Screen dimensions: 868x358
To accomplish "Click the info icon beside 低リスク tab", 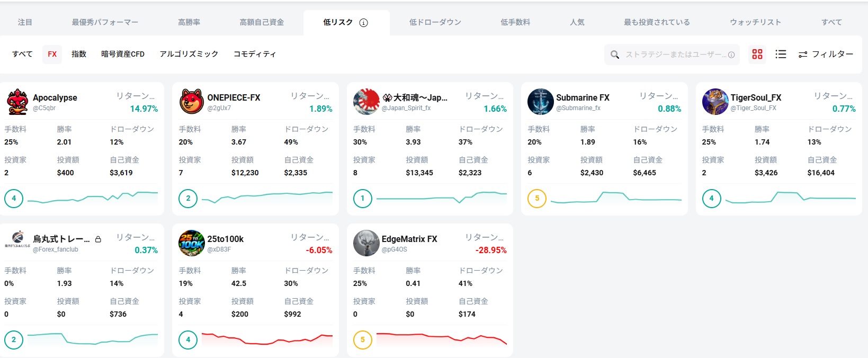I will click(363, 22).
